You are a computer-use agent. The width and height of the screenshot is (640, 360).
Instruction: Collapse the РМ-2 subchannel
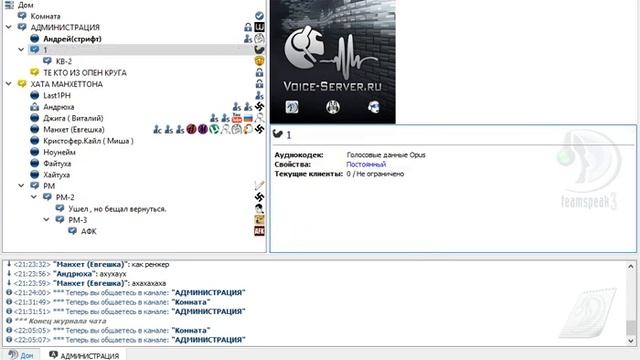[x=34, y=197]
